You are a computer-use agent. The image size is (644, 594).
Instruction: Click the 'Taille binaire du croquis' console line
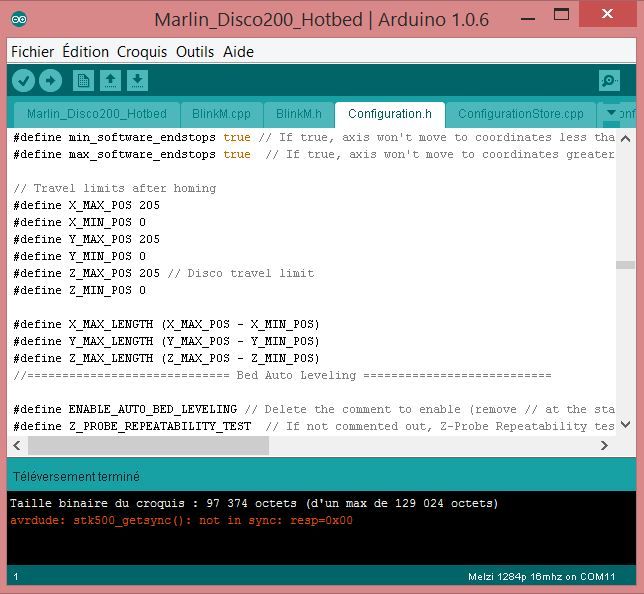point(254,503)
